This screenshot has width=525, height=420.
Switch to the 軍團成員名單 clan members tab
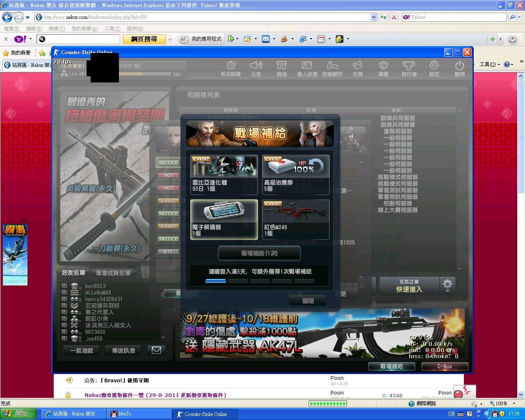click(113, 273)
